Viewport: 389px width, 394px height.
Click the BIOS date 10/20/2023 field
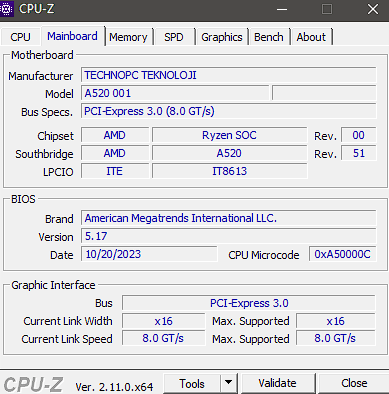point(149,254)
